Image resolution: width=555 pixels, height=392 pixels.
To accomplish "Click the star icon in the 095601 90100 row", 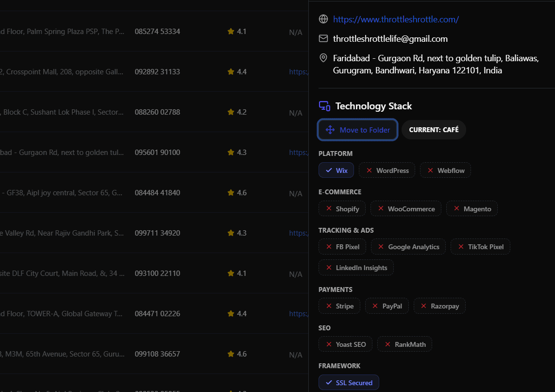I will [231, 152].
